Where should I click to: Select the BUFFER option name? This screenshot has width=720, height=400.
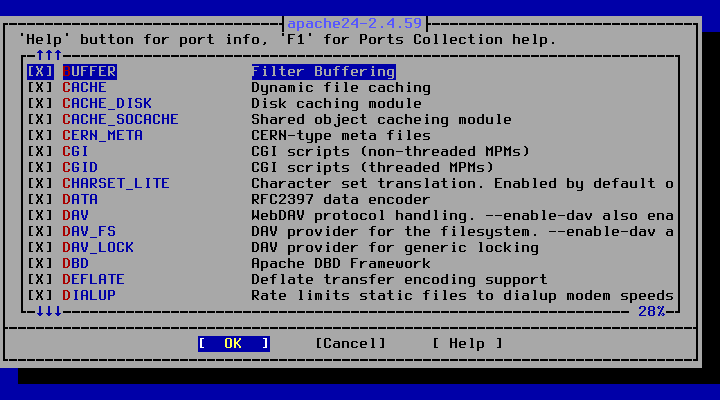tap(90, 72)
